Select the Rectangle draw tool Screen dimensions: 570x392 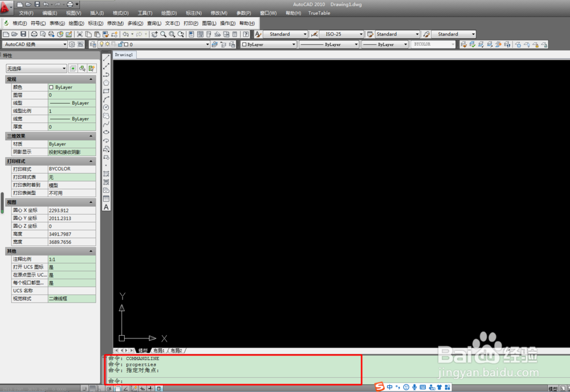(106, 91)
